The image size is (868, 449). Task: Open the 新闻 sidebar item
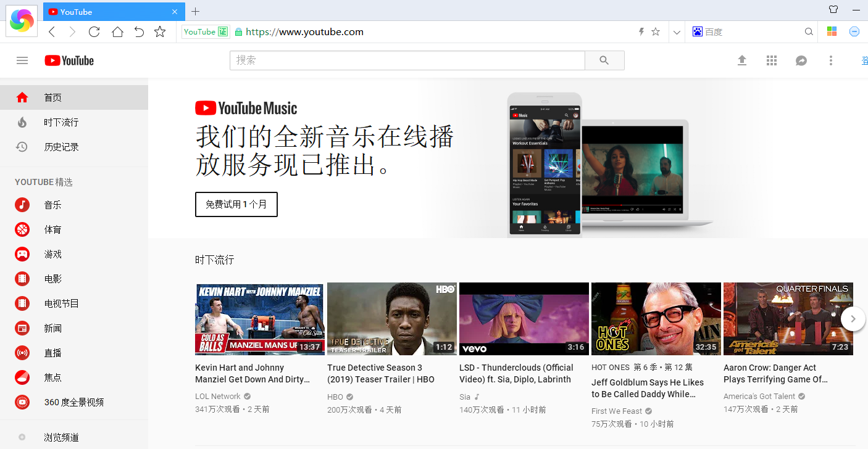pyautogui.click(x=74, y=328)
